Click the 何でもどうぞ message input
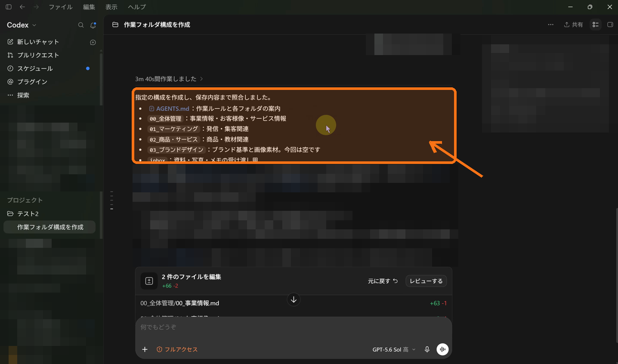This screenshot has width=618, height=364. [294, 327]
